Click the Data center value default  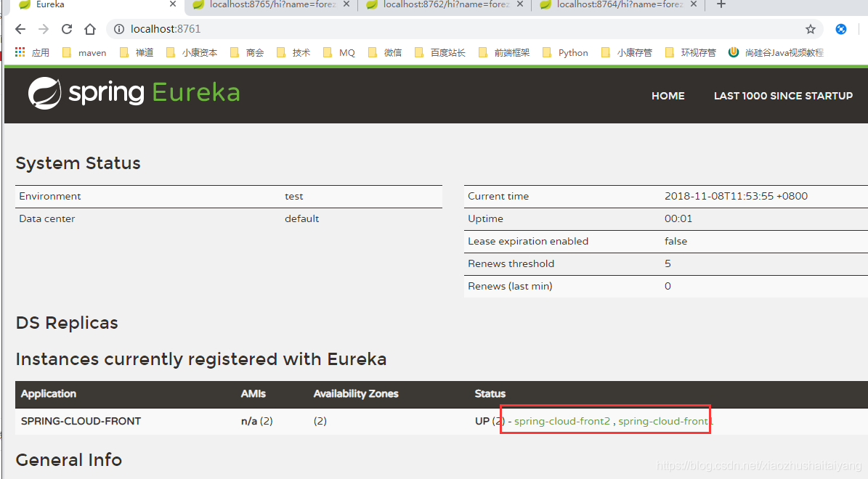[301, 218]
